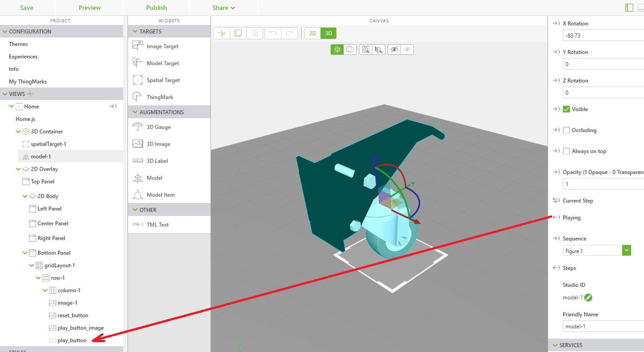
Task: Click the Image Target widget icon
Action: [138, 46]
